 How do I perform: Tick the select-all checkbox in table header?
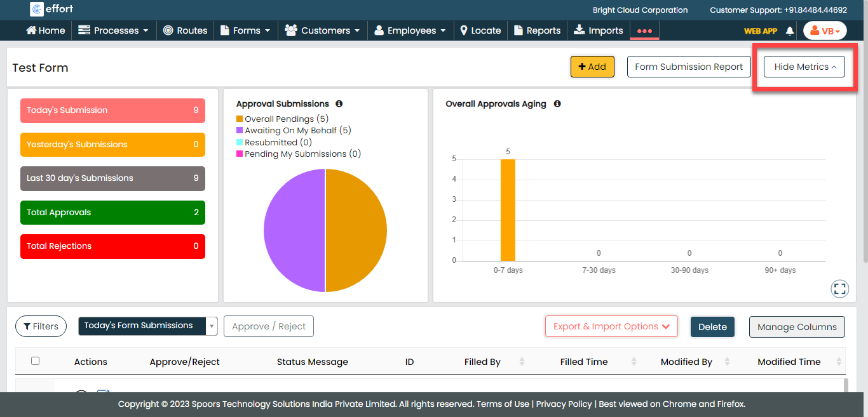coord(35,361)
